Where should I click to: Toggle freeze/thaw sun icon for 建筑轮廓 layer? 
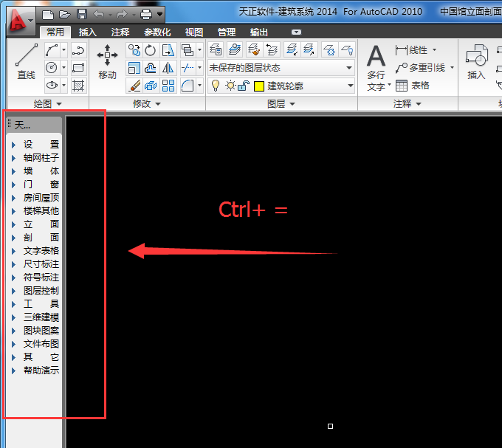(230, 86)
